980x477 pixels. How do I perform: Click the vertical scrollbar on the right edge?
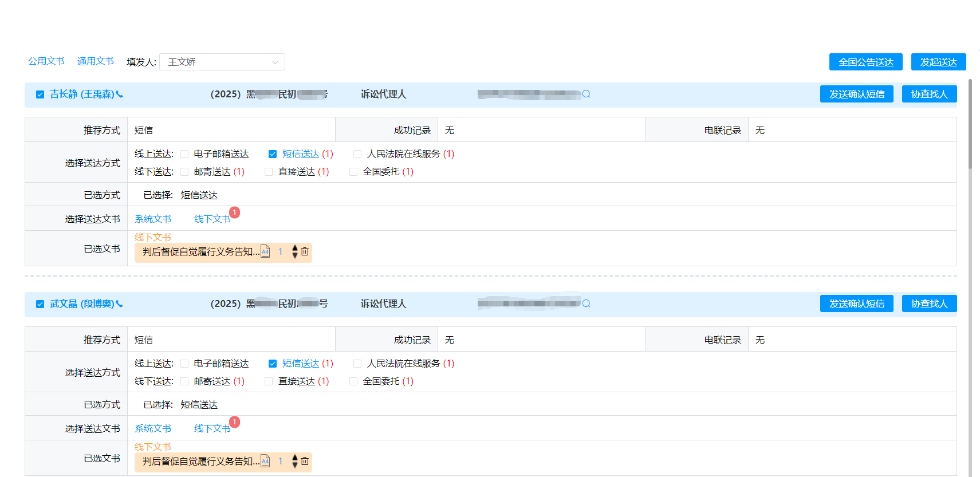[x=970, y=126]
